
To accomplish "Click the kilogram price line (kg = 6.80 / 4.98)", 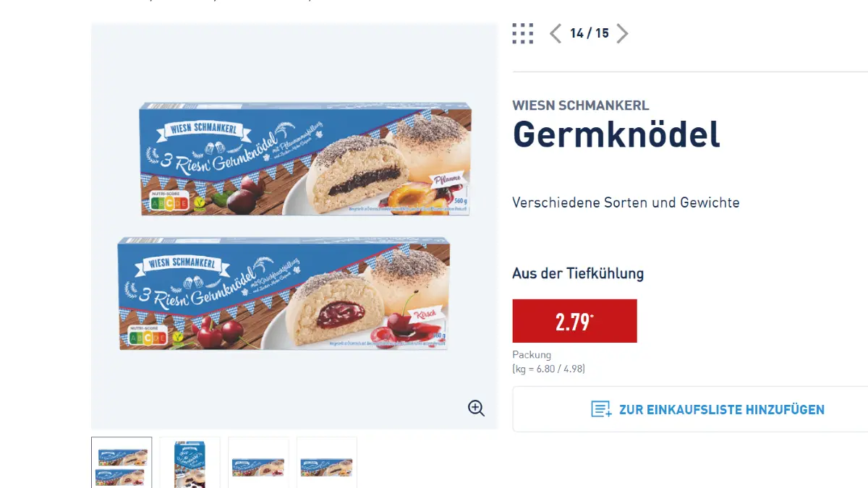I will [x=548, y=369].
